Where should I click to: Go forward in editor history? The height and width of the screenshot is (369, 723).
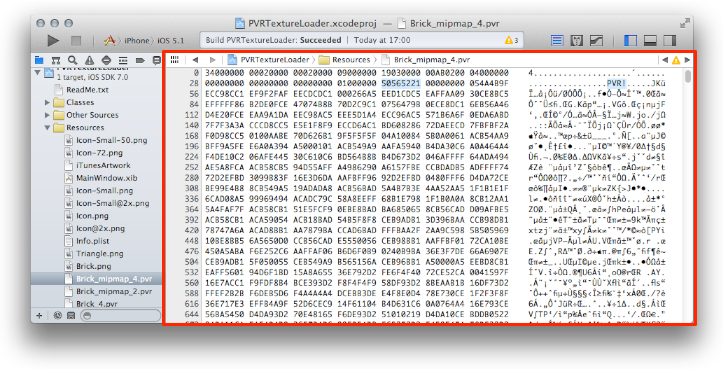pos(212,60)
